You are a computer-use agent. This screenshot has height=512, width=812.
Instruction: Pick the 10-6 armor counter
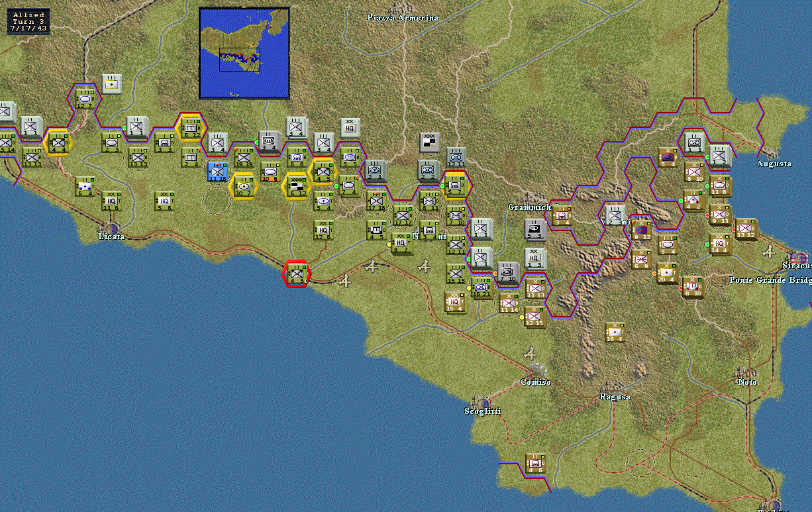click(x=270, y=171)
